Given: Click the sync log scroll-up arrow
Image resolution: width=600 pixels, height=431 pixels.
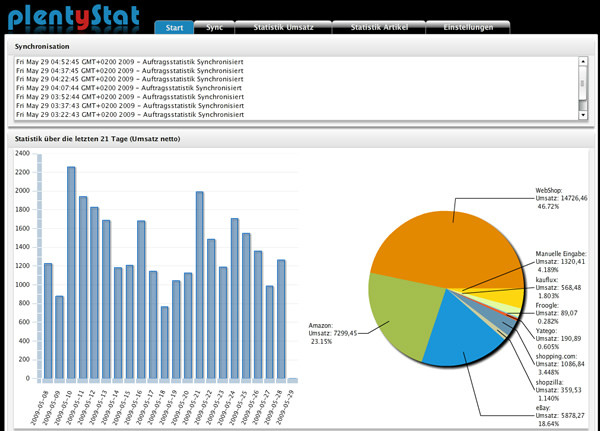Looking at the screenshot, I should click(x=583, y=61).
